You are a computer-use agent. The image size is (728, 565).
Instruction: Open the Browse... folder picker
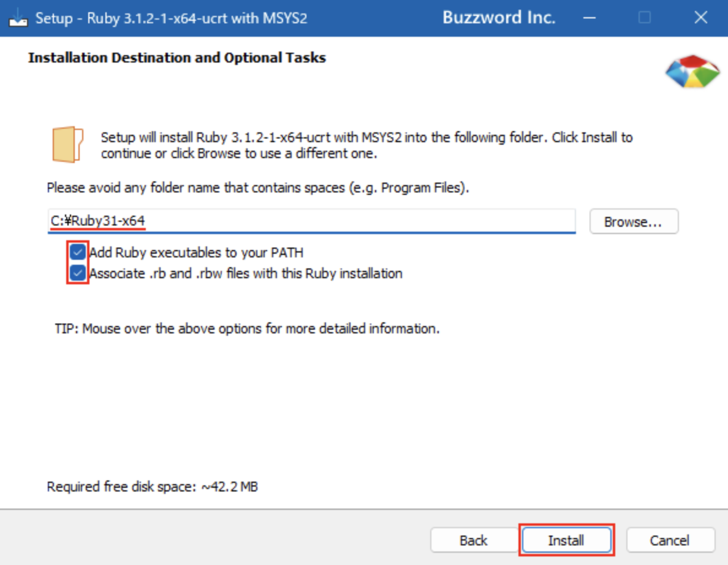click(x=634, y=221)
